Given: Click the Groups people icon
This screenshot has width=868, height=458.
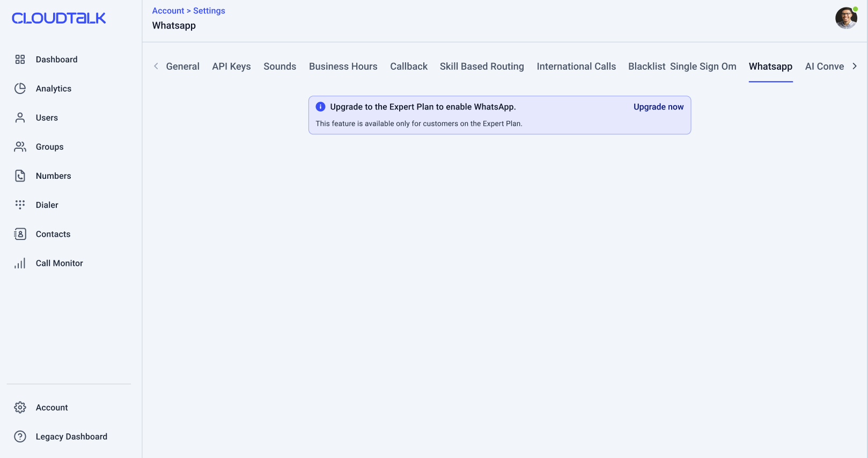Looking at the screenshot, I should point(20,147).
